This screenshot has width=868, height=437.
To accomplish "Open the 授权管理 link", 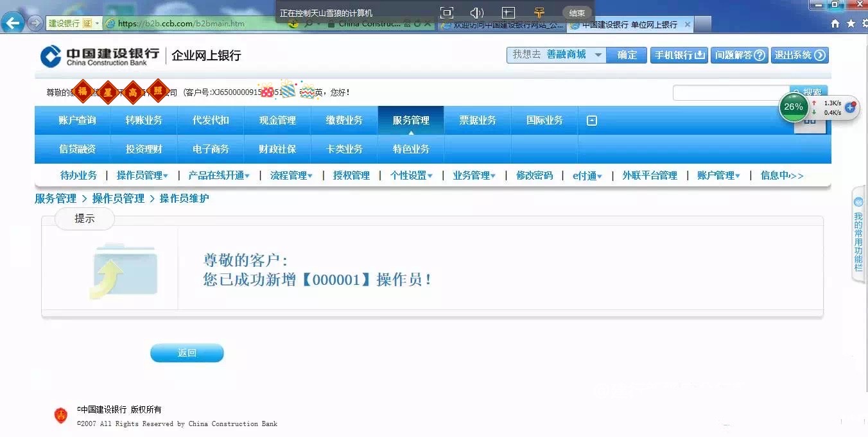I will click(351, 175).
